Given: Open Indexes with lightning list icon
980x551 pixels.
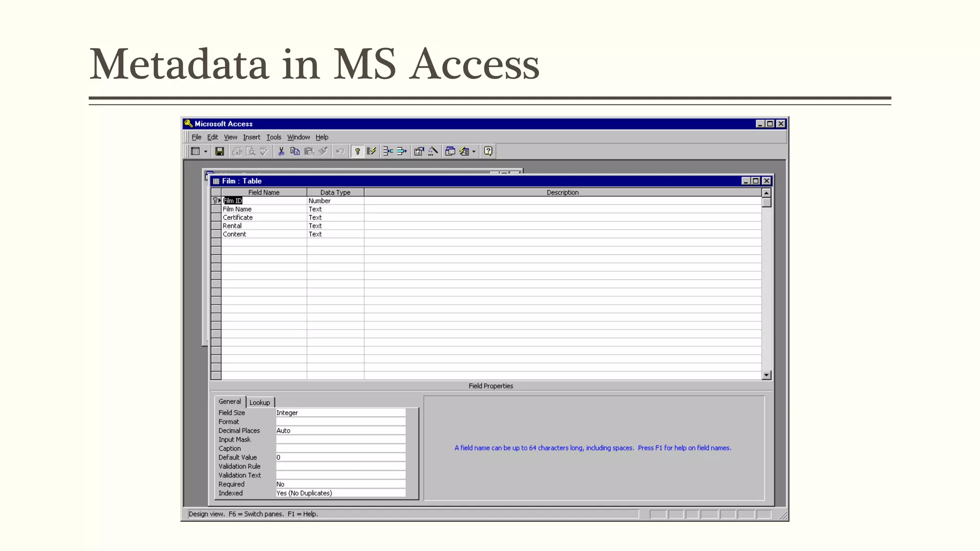Looking at the screenshot, I should coord(371,152).
